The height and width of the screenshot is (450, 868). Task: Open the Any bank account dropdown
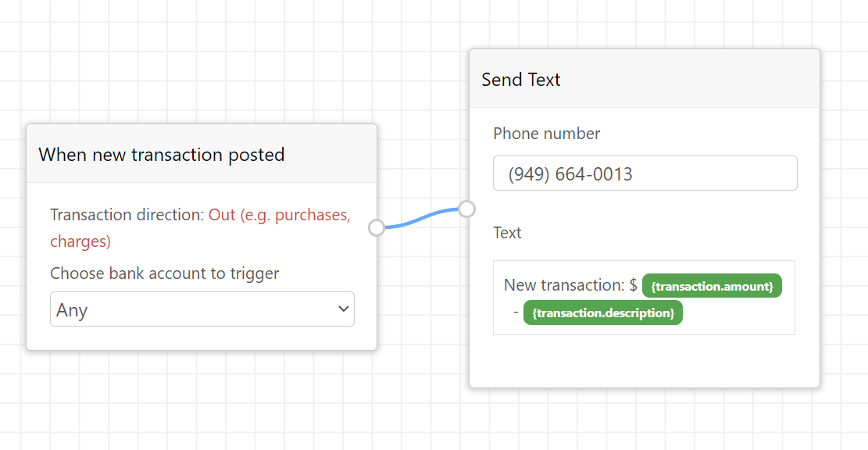202,309
